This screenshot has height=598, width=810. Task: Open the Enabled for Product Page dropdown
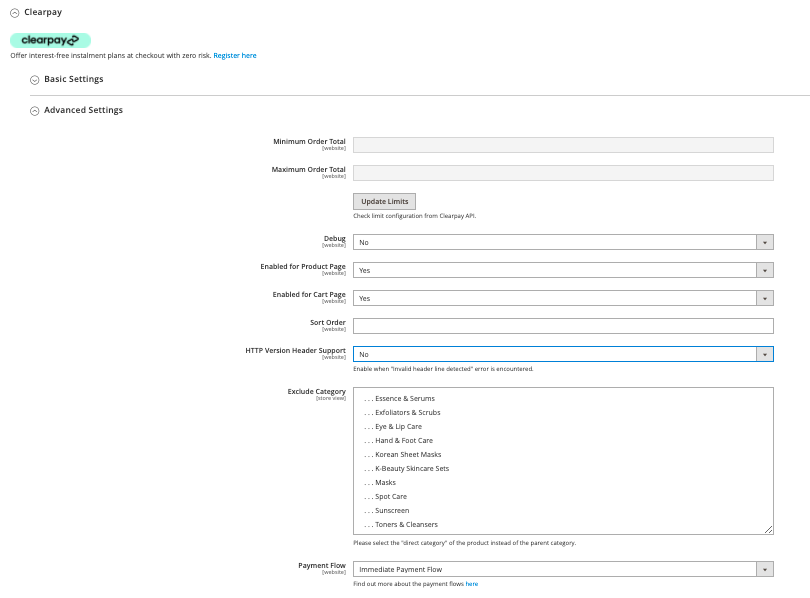(563, 270)
